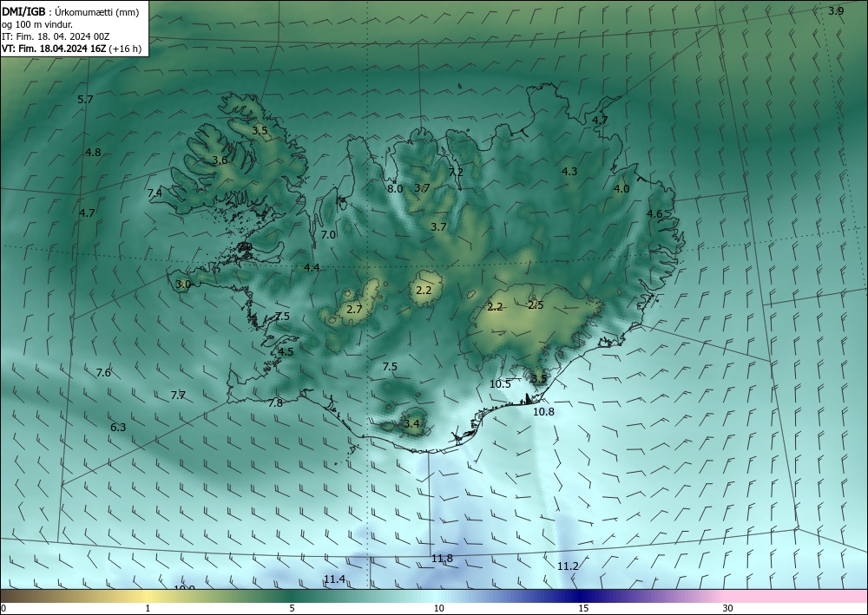Image resolution: width=868 pixels, height=615 pixels.
Task: Click the 4.6 value label
Action: (654, 214)
